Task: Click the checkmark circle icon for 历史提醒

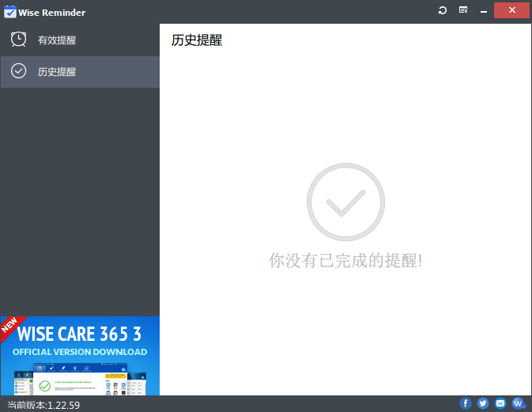Action: (18, 71)
